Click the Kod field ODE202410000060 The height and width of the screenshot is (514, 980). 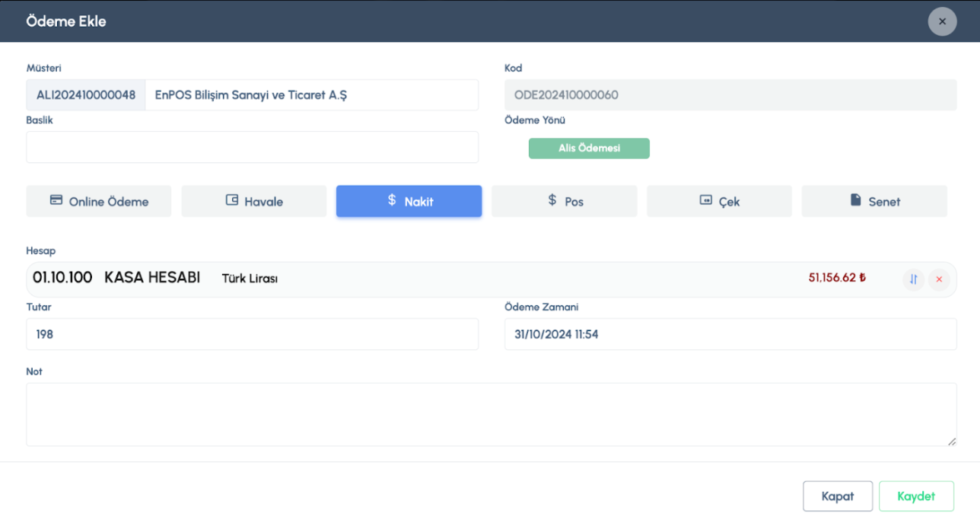[730, 95]
